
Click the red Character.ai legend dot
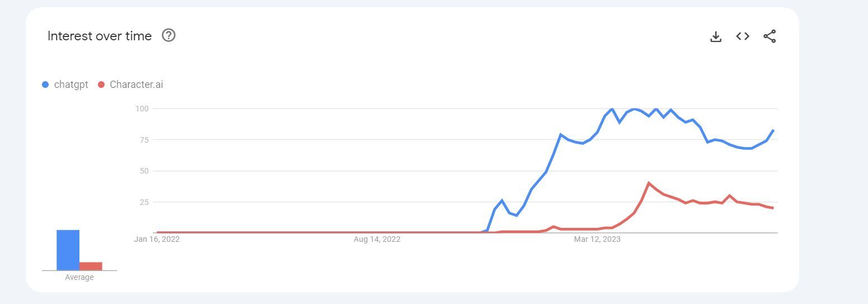click(101, 85)
